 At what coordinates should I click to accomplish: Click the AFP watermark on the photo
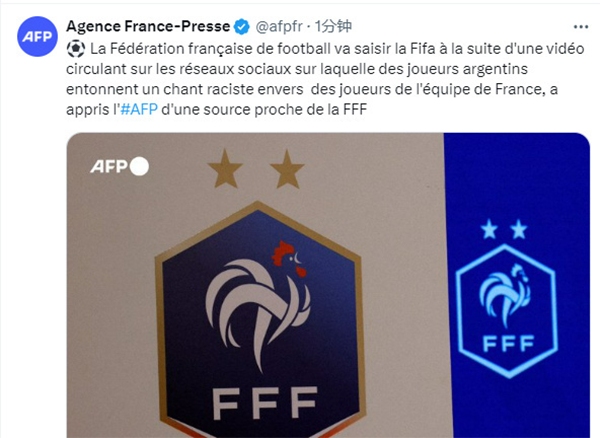pos(109,166)
